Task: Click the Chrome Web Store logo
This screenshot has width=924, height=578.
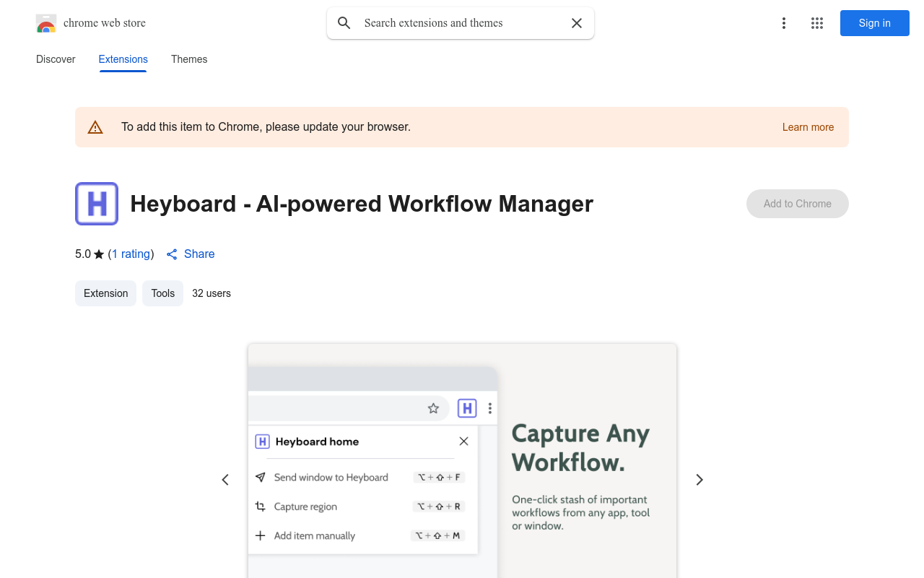Action: 46,23
